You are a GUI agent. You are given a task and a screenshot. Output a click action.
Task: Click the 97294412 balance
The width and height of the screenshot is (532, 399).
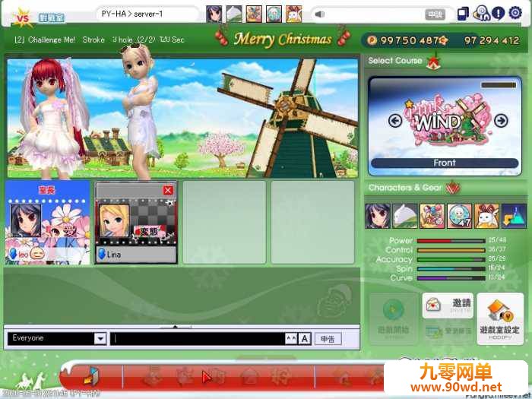pyautogui.click(x=492, y=41)
